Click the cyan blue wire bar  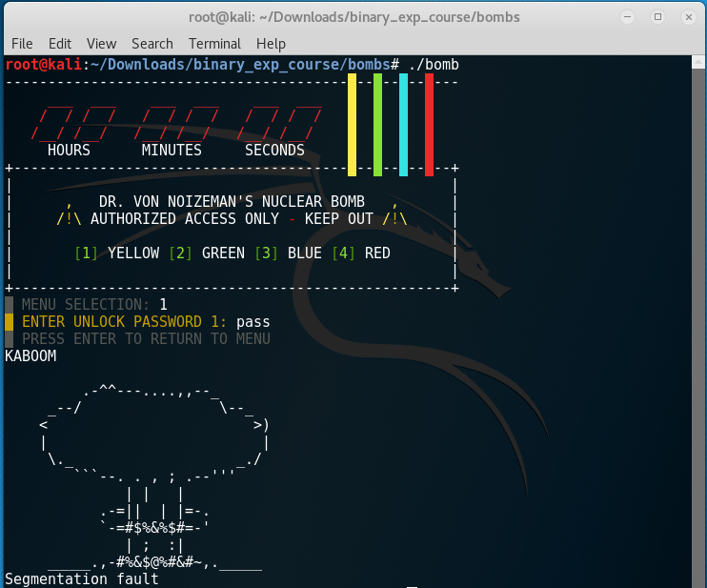click(404, 125)
